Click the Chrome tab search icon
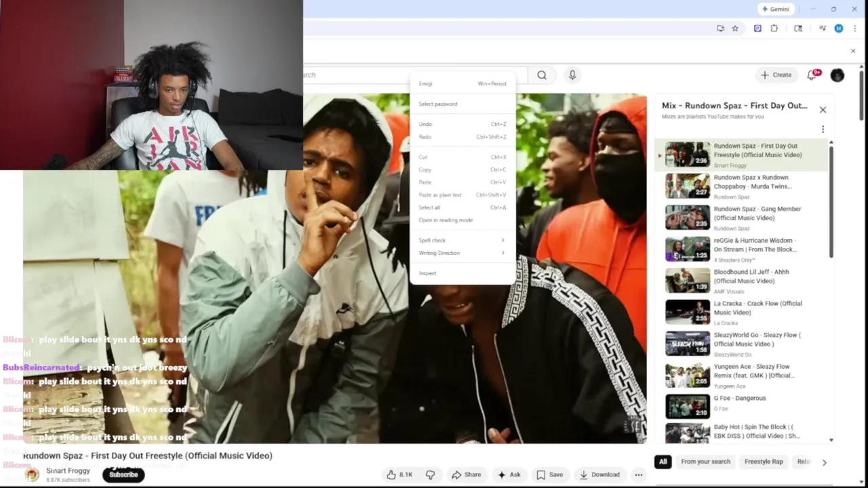868x488 pixels. pyautogui.click(x=798, y=28)
